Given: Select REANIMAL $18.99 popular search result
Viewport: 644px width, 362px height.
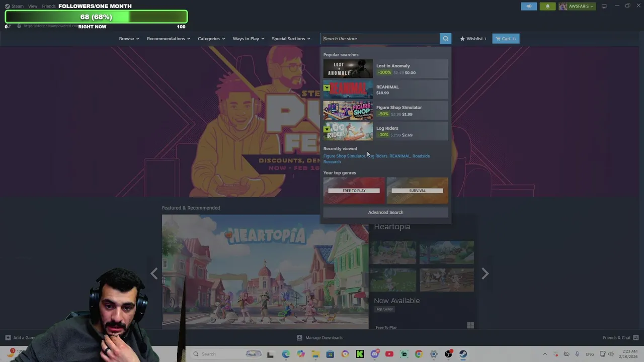Looking at the screenshot, I should 385,89.
